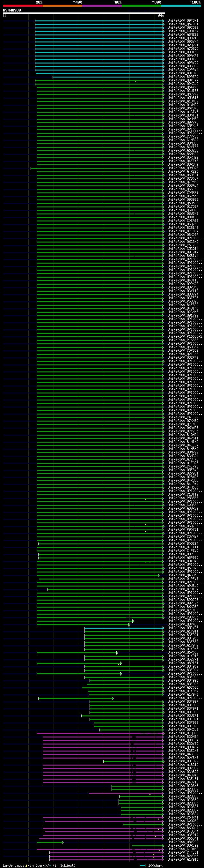Open hit UniRef100_Q9FGX1
The height and width of the screenshot is (868, 204).
click(183, 20)
